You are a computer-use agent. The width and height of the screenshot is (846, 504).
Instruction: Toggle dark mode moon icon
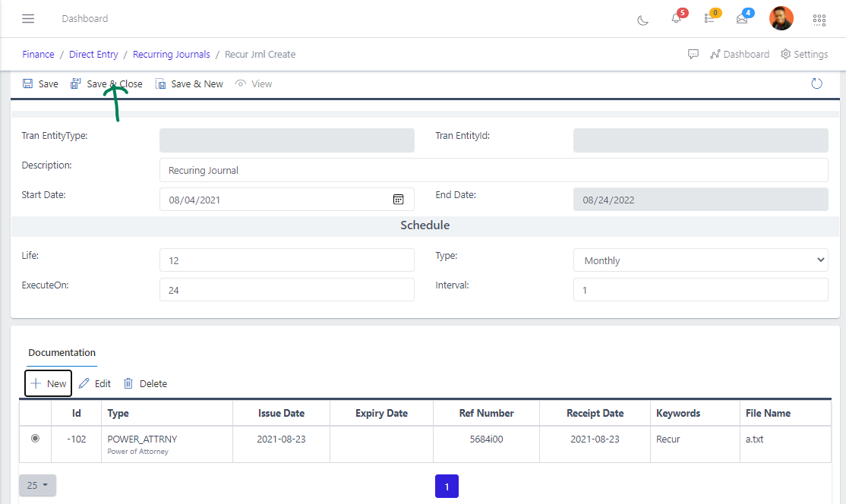point(643,19)
